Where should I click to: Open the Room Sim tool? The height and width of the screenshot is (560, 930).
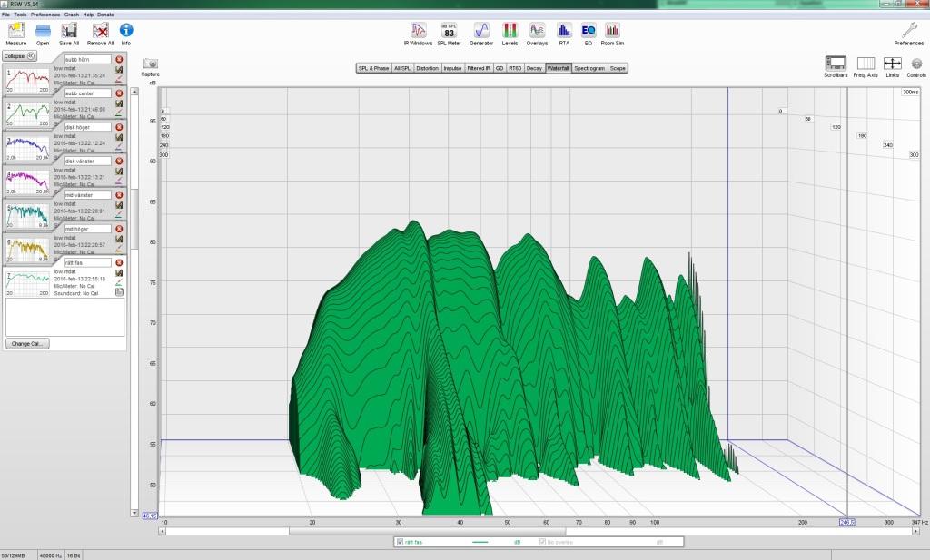612,34
